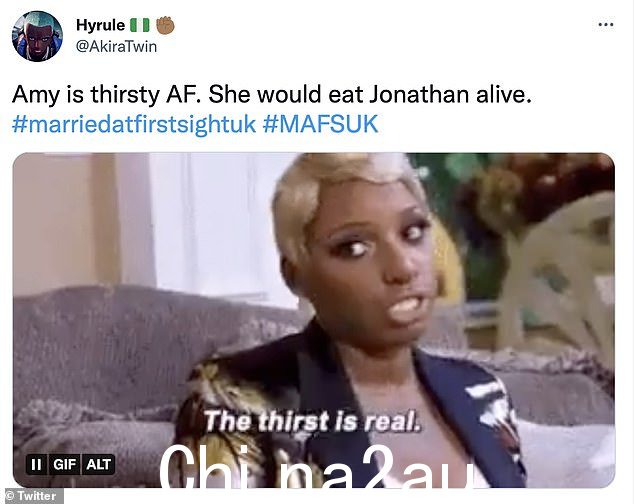Click the woman's face in the GIF
634x504 pixels.
[370, 255]
